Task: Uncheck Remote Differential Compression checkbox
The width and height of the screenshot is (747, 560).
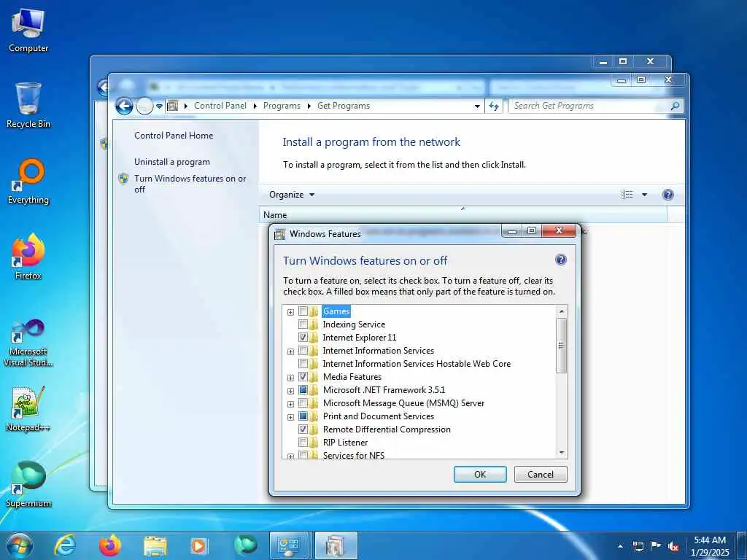Action: pos(303,429)
